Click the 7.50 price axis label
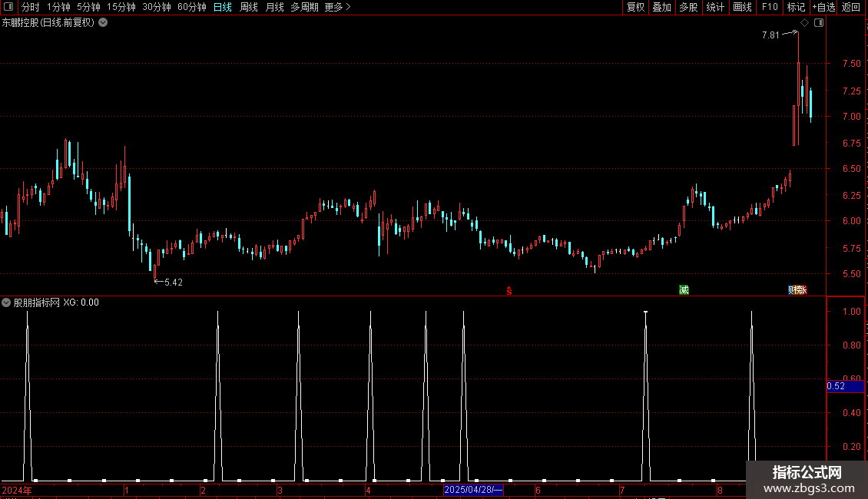Image resolution: width=868 pixels, height=499 pixels. pos(851,64)
